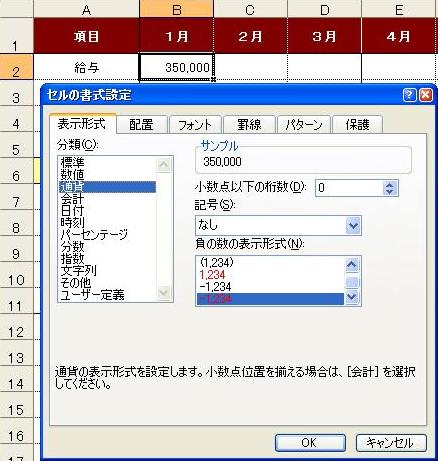
Task: Click up arrow of negative number list scrollbar
Action: point(352,265)
